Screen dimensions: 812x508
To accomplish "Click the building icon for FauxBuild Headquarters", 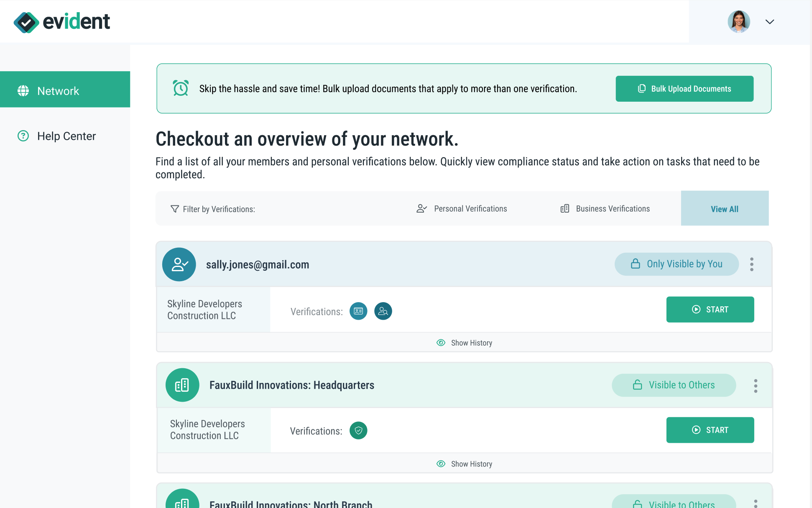I will click(182, 385).
